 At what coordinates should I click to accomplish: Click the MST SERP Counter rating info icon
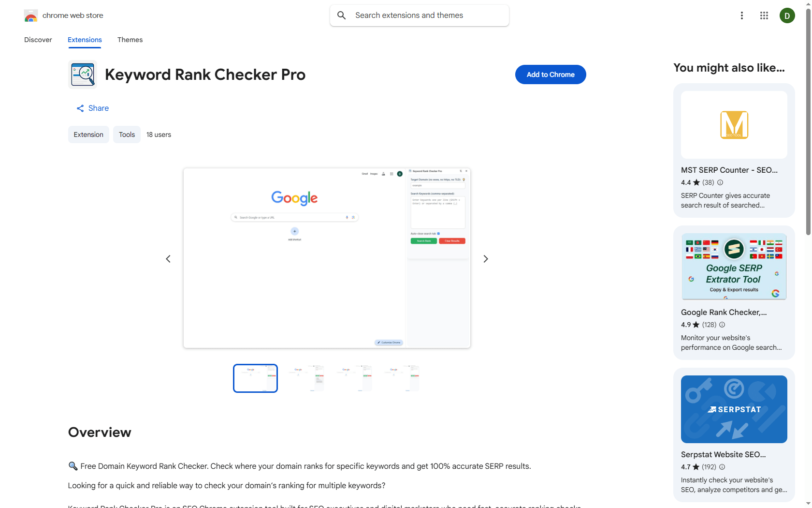click(720, 182)
